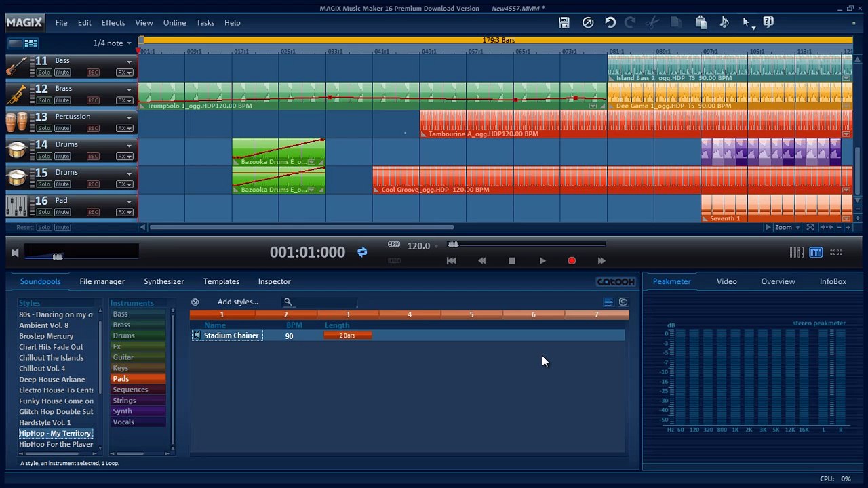The height and width of the screenshot is (488, 868).
Task: Click the trumpet icon on Brass track 12
Action: coord(17,94)
